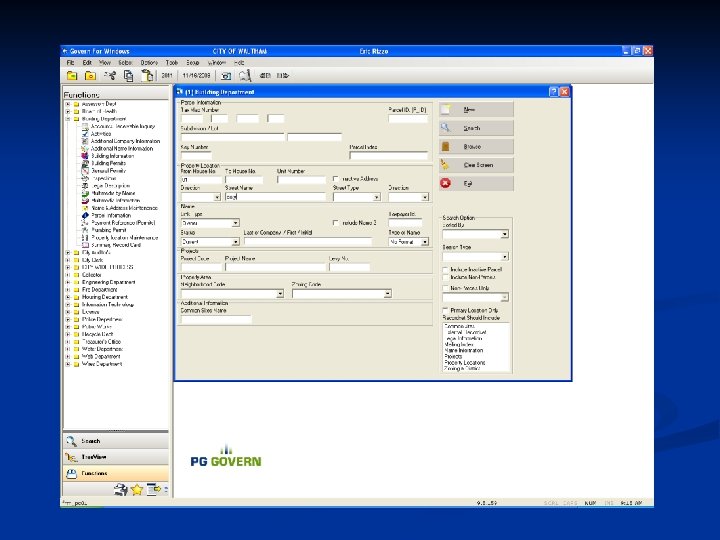Image resolution: width=720 pixels, height=540 pixels.
Task: Click the star favorites icon in sidebar footer
Action: [137, 490]
